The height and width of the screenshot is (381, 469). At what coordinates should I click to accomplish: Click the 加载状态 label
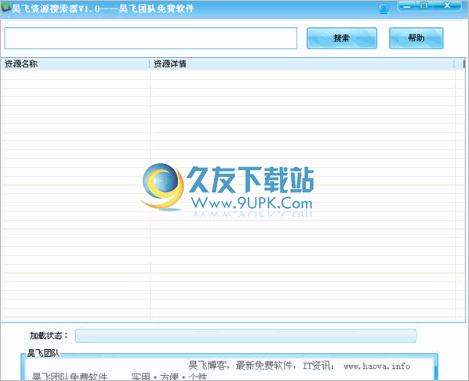pyautogui.click(x=49, y=336)
